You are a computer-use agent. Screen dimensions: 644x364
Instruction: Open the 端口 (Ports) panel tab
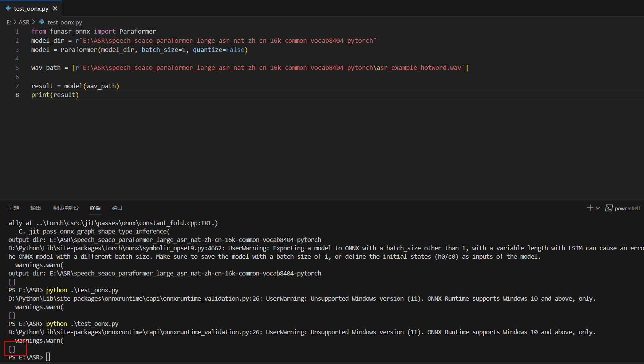(x=117, y=208)
